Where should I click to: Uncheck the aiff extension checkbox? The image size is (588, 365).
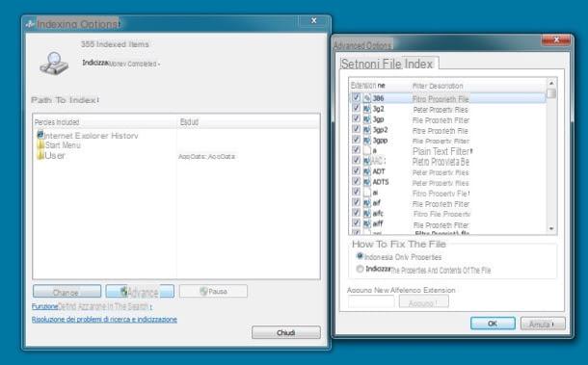coord(356,223)
